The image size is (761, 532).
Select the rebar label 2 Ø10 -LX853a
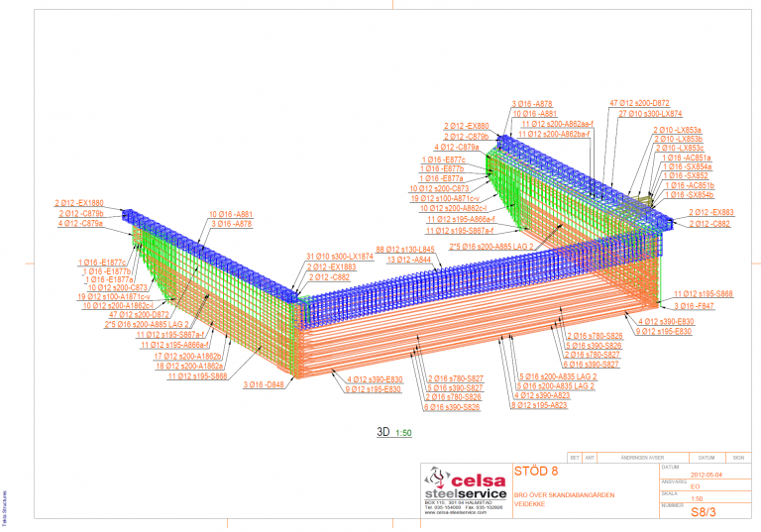coord(677,130)
